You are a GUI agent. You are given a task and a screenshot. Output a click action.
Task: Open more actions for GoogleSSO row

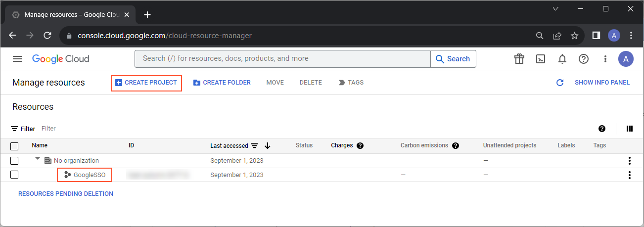pos(630,175)
